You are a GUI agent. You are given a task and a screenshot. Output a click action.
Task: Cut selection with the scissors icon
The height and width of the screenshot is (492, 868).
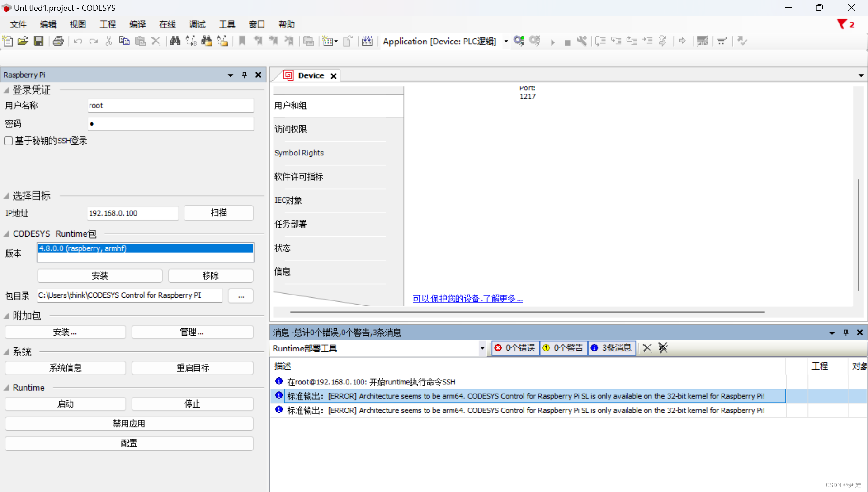point(109,41)
